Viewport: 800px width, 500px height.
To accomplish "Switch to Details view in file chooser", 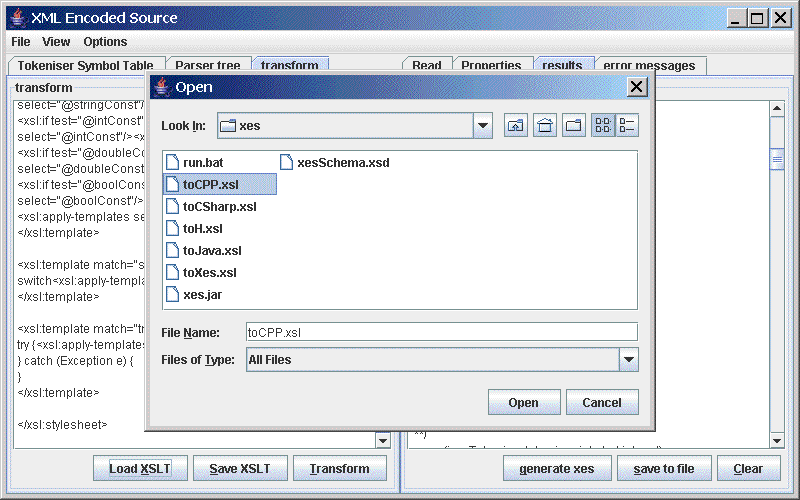I will click(x=627, y=126).
